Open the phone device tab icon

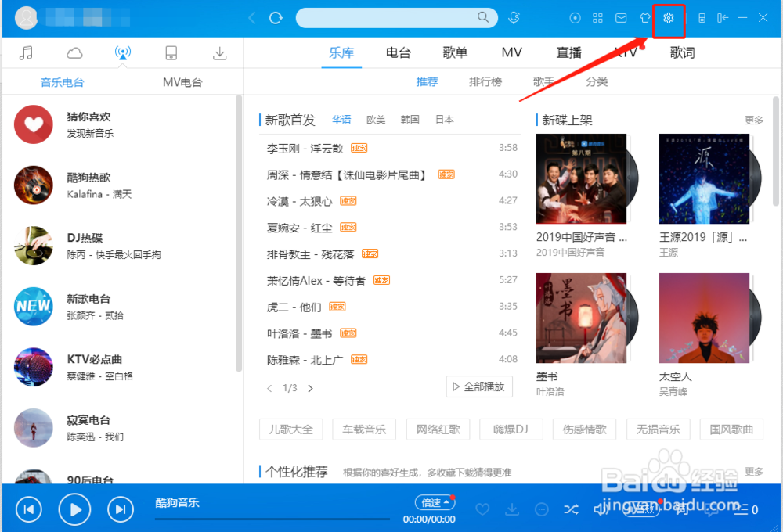pyautogui.click(x=171, y=52)
